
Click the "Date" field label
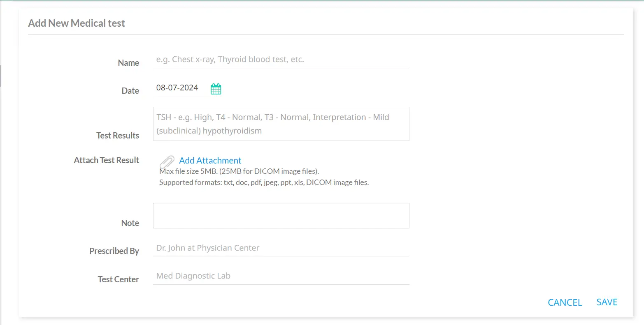130,91
